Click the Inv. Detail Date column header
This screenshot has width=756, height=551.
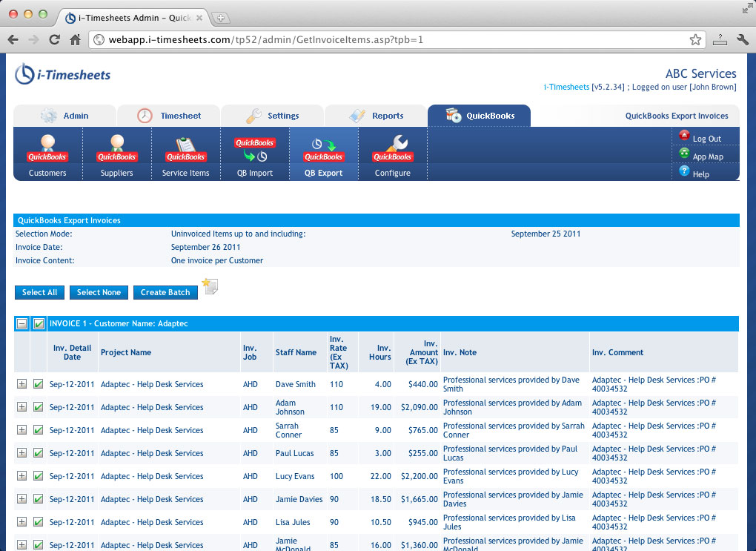pos(73,353)
